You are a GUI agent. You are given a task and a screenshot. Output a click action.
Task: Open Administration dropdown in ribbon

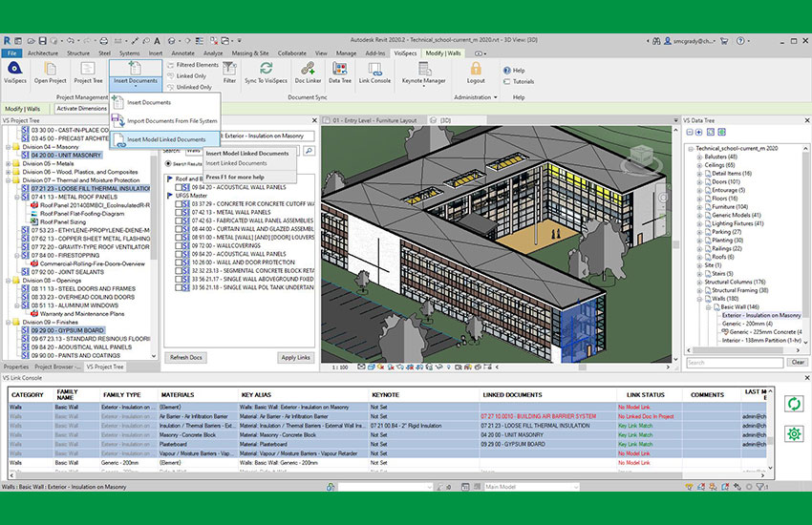coord(476,97)
